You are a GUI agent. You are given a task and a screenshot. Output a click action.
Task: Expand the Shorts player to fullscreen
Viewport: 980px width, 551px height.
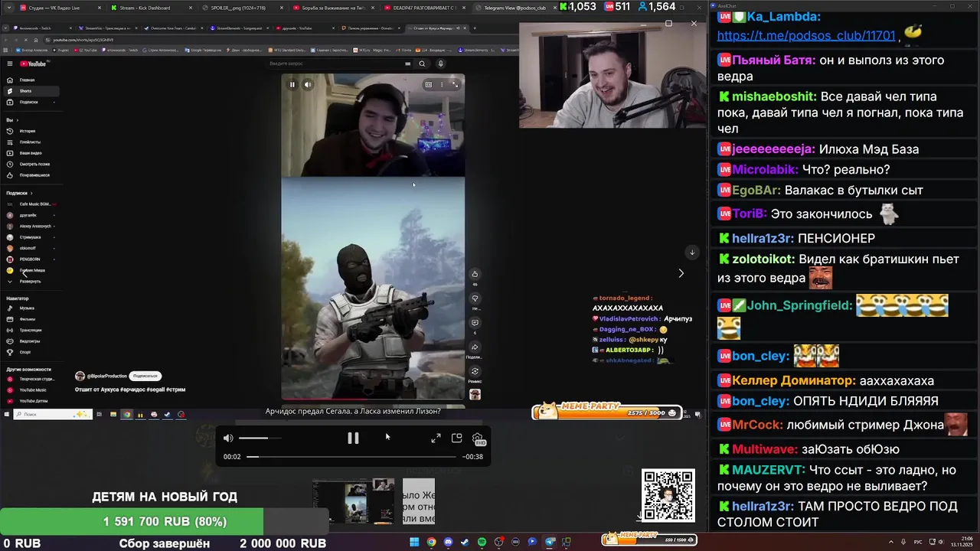455,85
